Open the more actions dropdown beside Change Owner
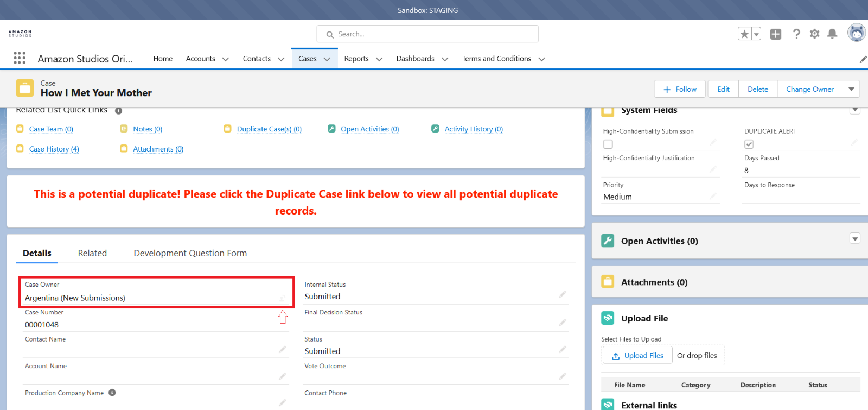This screenshot has width=868, height=410. pos(851,89)
